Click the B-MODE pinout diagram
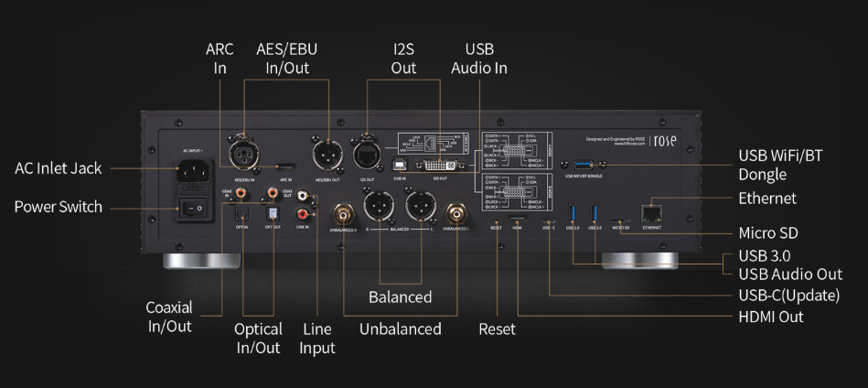This screenshot has width=868, height=388. pyautogui.click(x=515, y=191)
